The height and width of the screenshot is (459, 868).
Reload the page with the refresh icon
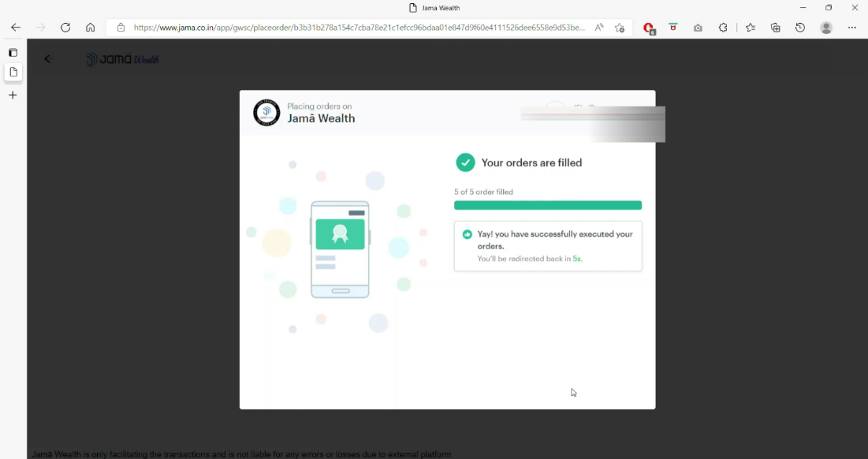(x=65, y=28)
